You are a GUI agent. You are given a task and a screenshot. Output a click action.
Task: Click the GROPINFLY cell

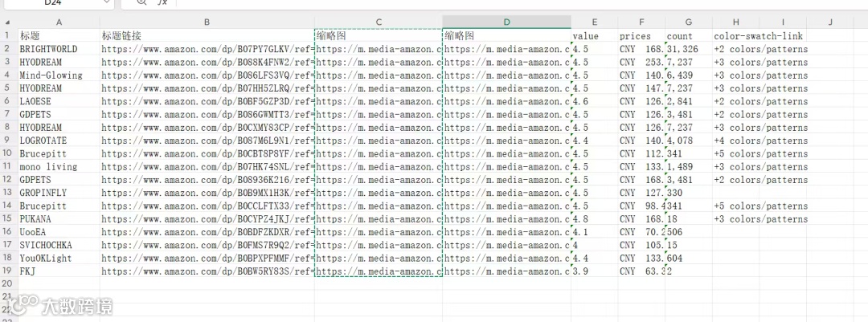(x=59, y=193)
